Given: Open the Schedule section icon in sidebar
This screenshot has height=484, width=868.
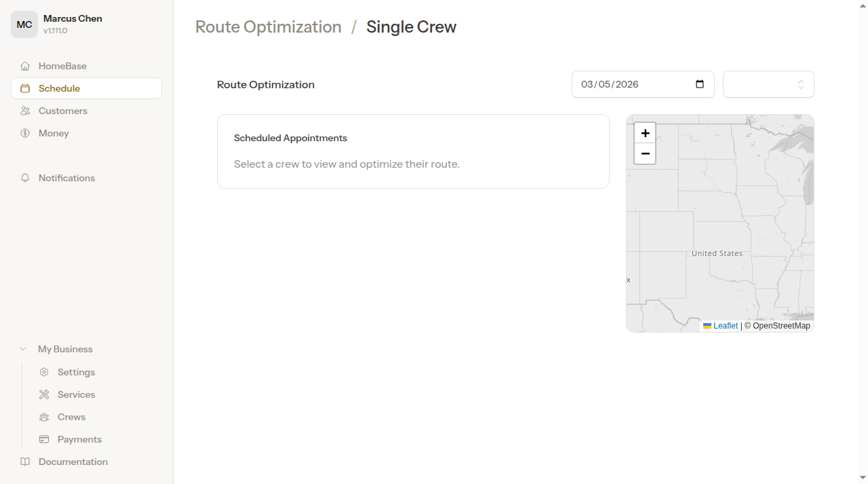Looking at the screenshot, I should pos(25,88).
